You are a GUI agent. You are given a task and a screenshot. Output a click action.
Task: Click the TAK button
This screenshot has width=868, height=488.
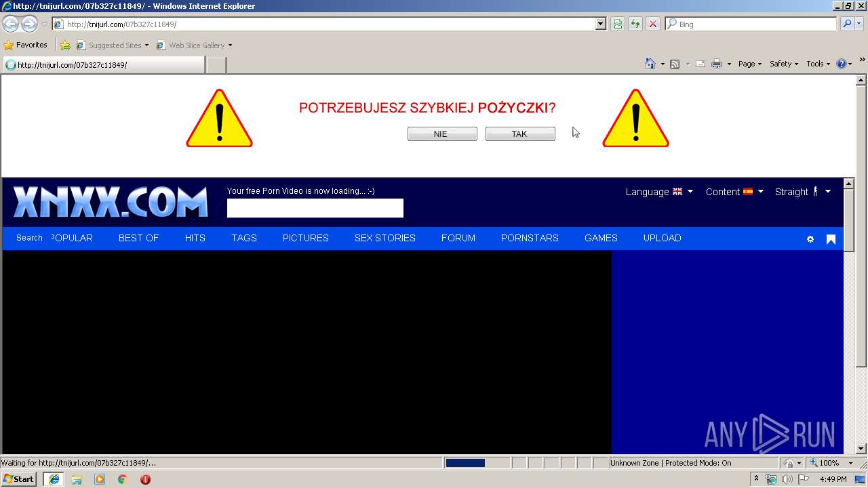pyautogui.click(x=520, y=134)
